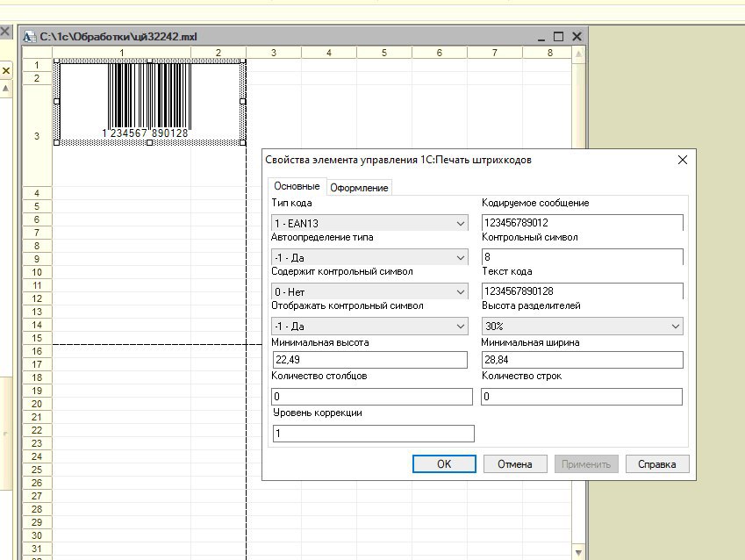The height and width of the screenshot is (560, 745).
Task: Click the X icon on left side panel
Action: pyautogui.click(x=5, y=71)
